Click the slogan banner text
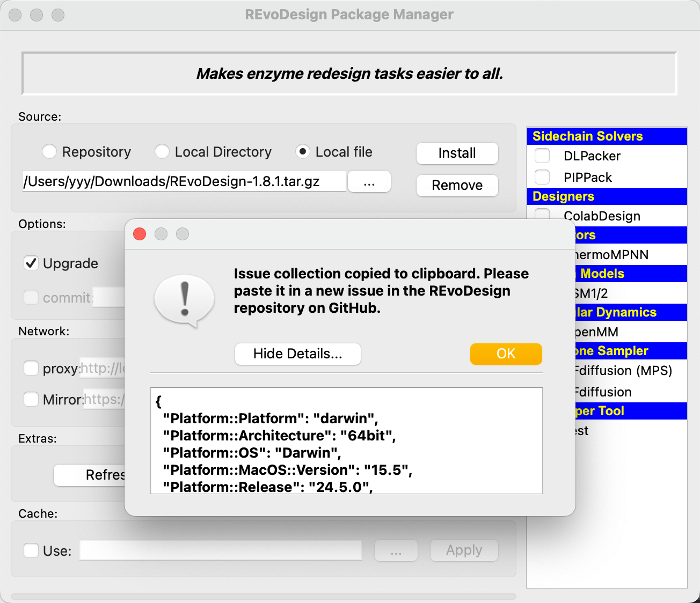Image resolution: width=700 pixels, height=603 pixels. (349, 73)
